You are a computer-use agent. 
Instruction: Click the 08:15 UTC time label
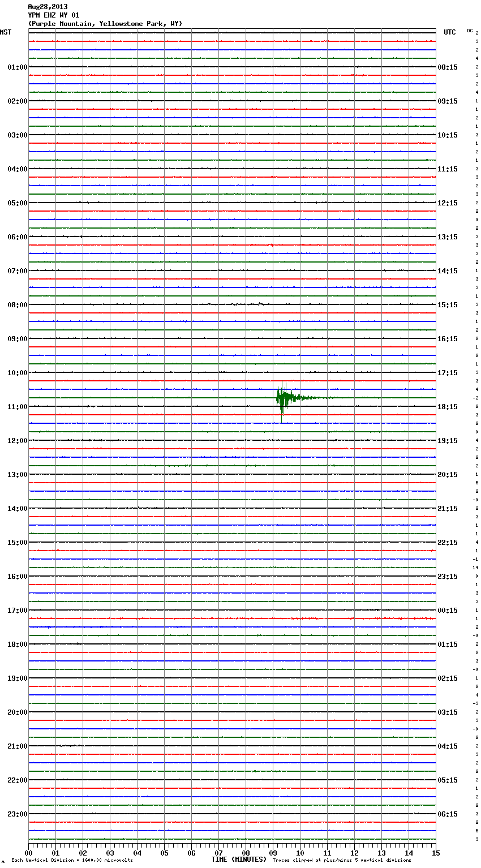(x=448, y=67)
